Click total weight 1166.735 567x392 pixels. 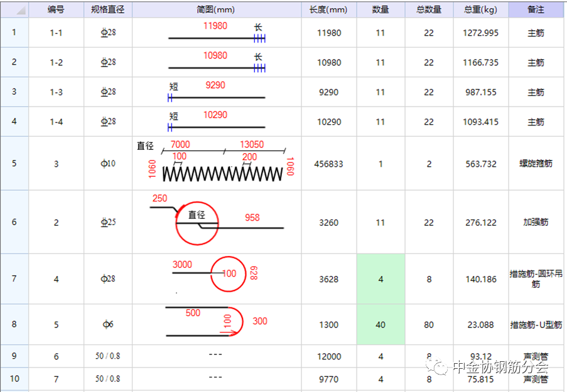[480, 63]
